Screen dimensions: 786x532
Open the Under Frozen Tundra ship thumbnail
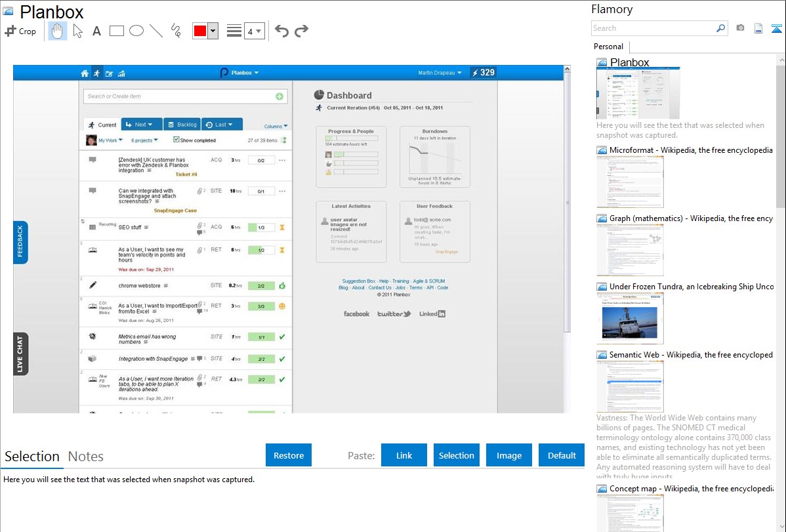630,318
